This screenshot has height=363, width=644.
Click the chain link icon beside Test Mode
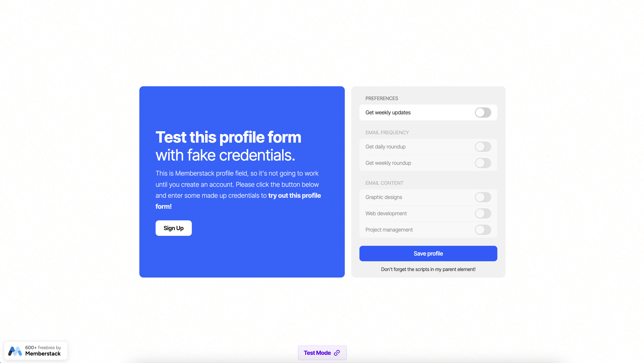[x=337, y=353]
